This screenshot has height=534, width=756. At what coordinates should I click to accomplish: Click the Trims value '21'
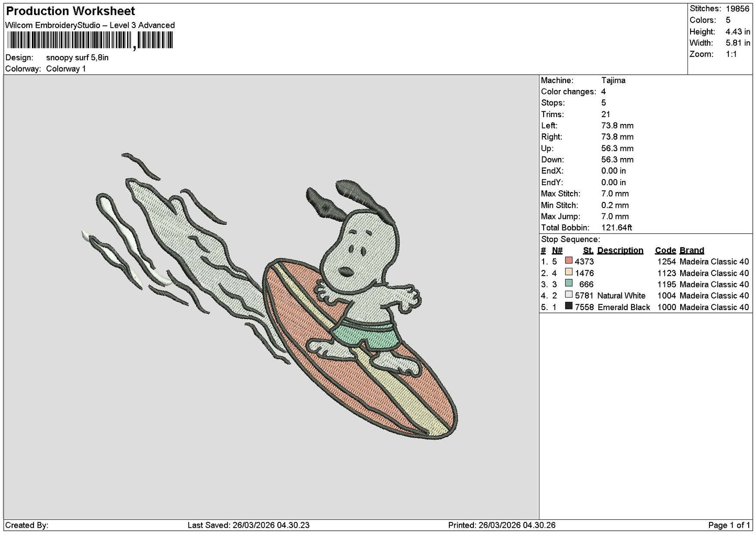coord(606,115)
